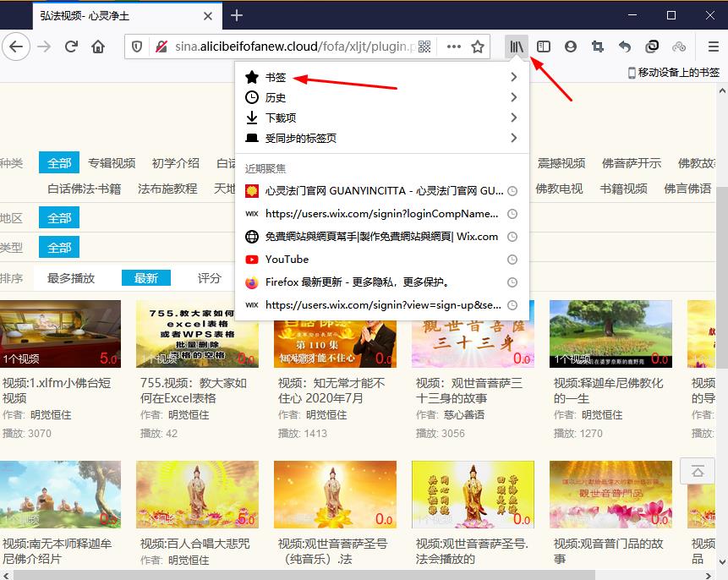Switch to the 弘法视频- 心灵净土 tab

click(x=127, y=16)
